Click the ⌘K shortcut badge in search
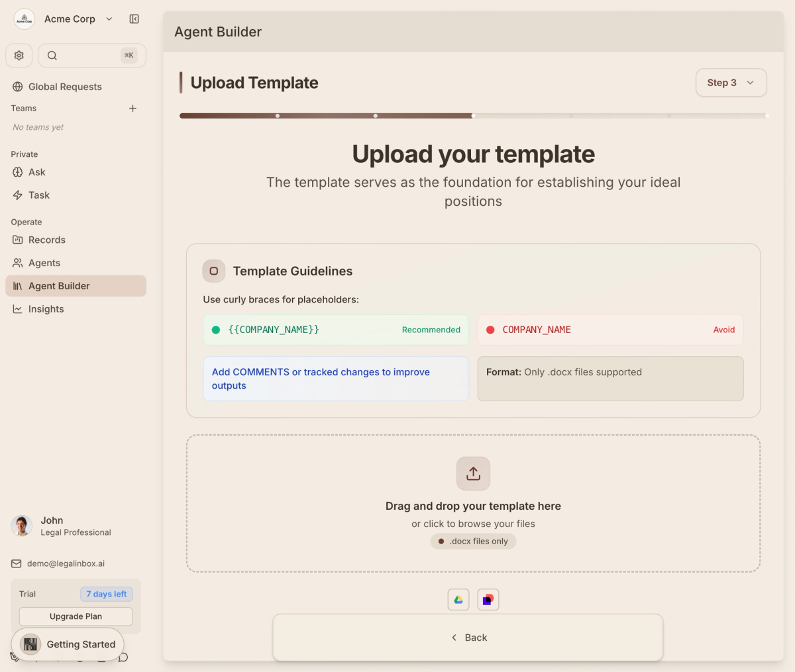Screen dimensions: 795x672 point(129,56)
